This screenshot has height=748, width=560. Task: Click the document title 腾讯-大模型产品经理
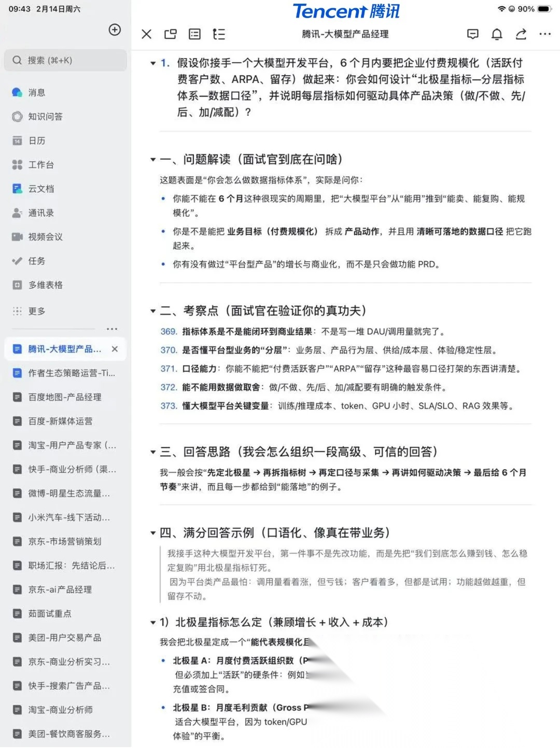345,34
